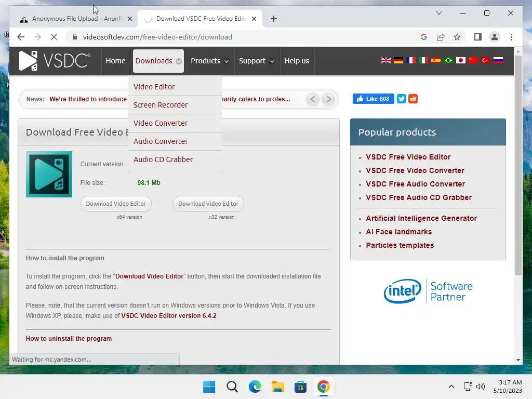Expand the Downloads menu

158,61
